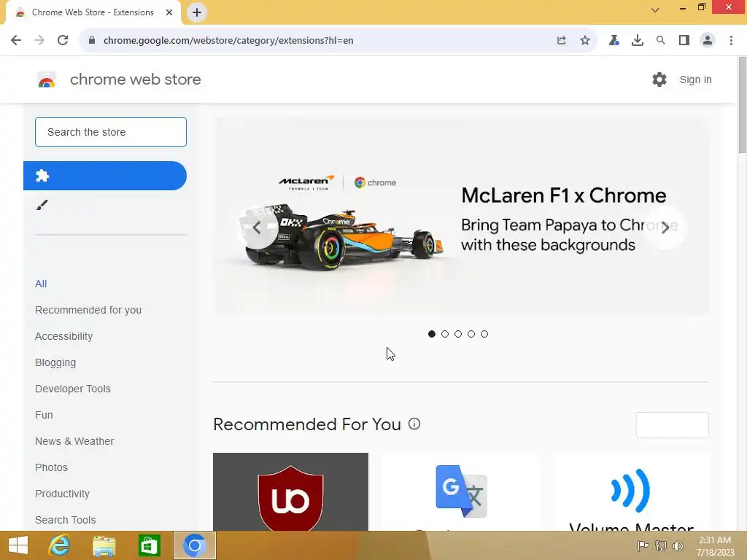Open the Productivity category
The image size is (747, 560).
63,494
